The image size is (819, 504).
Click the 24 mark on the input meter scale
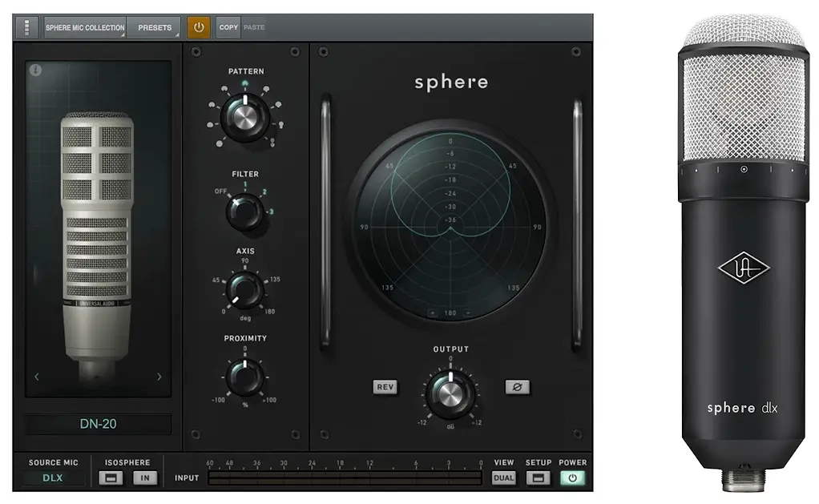(312, 463)
